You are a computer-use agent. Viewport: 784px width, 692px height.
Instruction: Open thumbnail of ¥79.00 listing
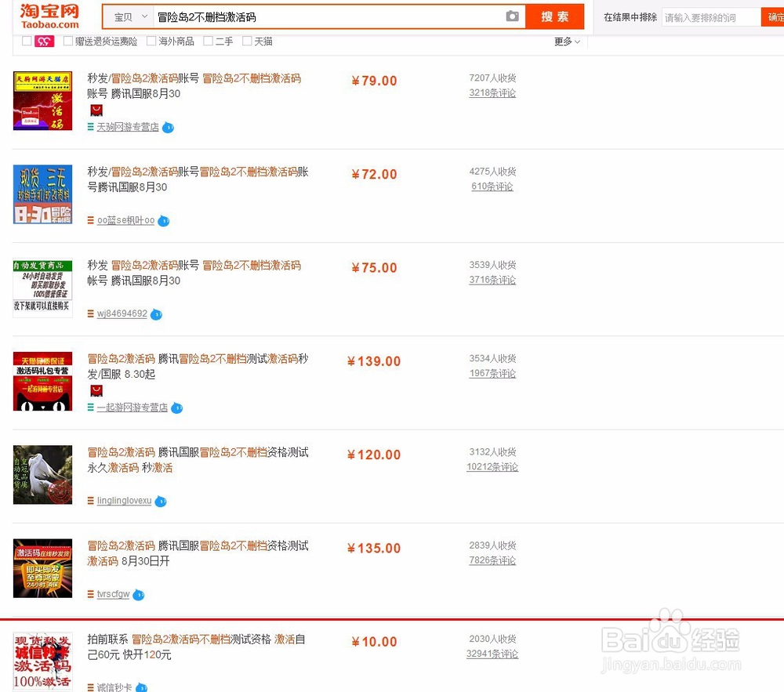(42, 100)
